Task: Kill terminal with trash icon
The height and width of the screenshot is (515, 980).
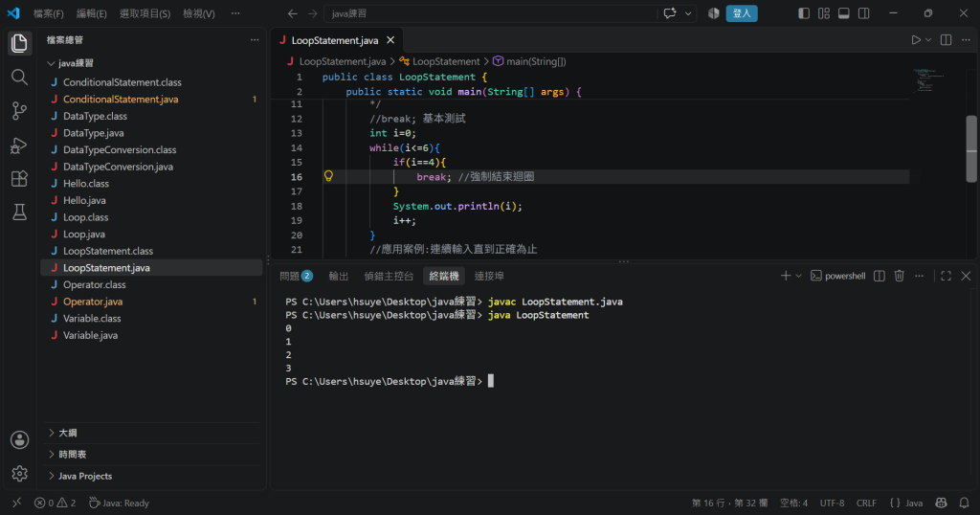Action: [900, 276]
